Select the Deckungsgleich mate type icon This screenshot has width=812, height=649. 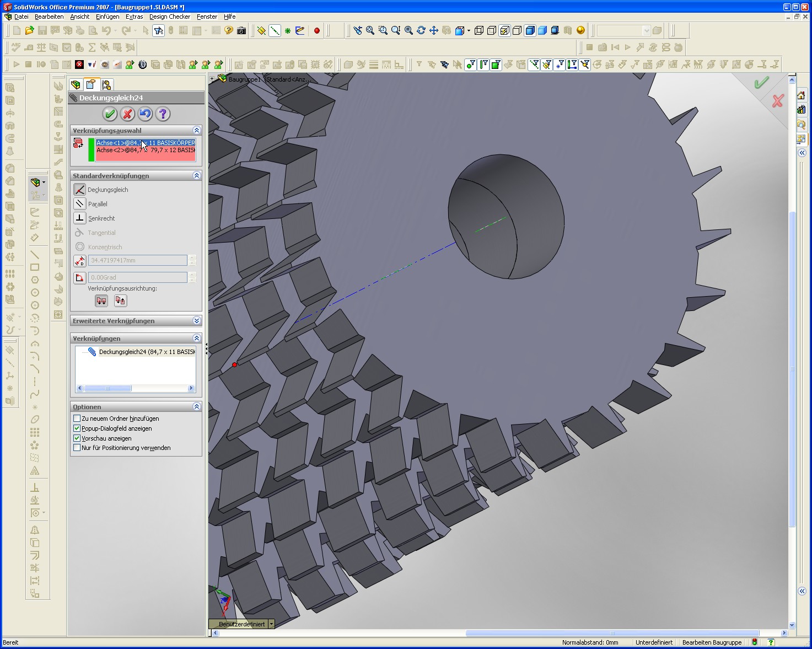coord(80,190)
